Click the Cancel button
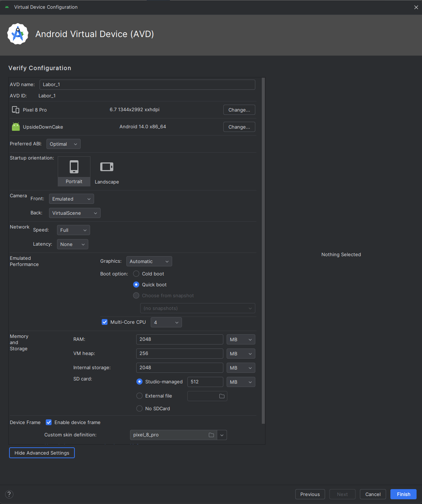422x504 pixels. 373,494
